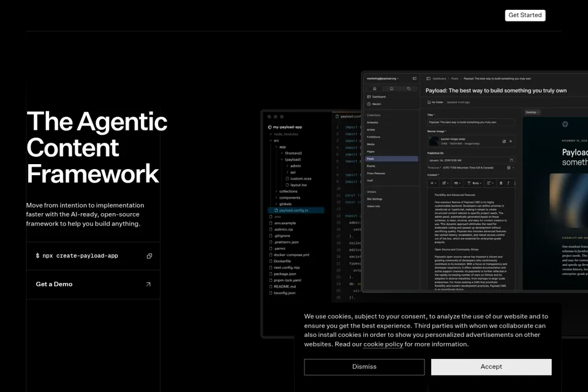
Task: Select the Artworks collection
Action: (x=372, y=123)
